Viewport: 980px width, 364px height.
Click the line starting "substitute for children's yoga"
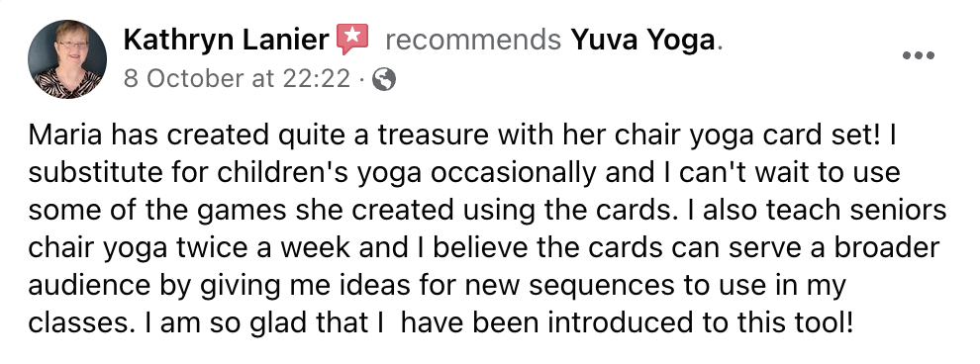pos(464,173)
